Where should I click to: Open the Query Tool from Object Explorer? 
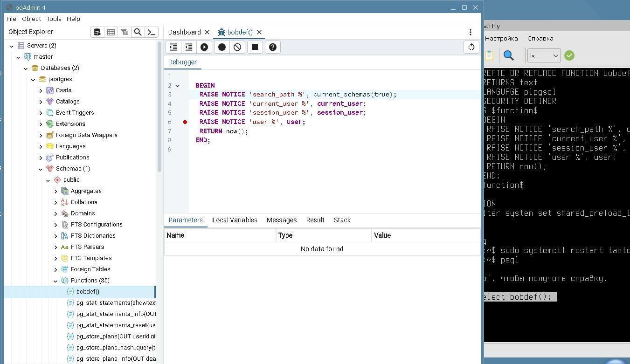97,32
